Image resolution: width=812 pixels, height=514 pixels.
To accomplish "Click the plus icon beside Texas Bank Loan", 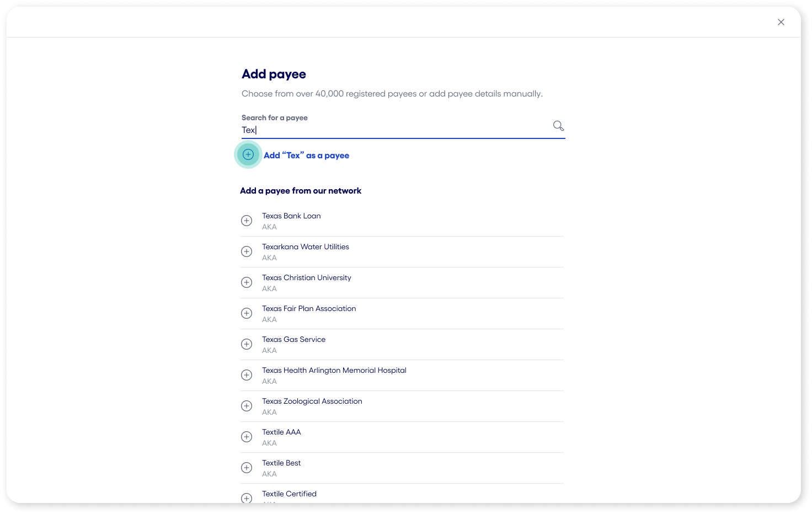I will pyautogui.click(x=247, y=221).
